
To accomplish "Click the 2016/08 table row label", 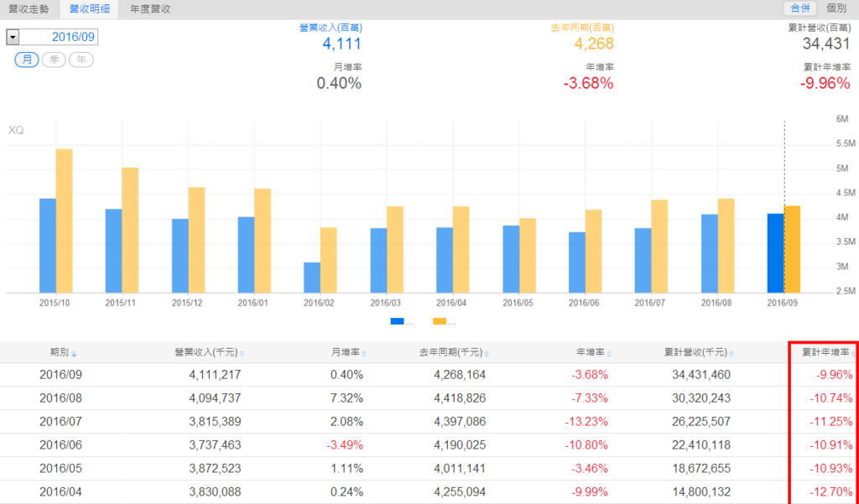I will (60, 398).
